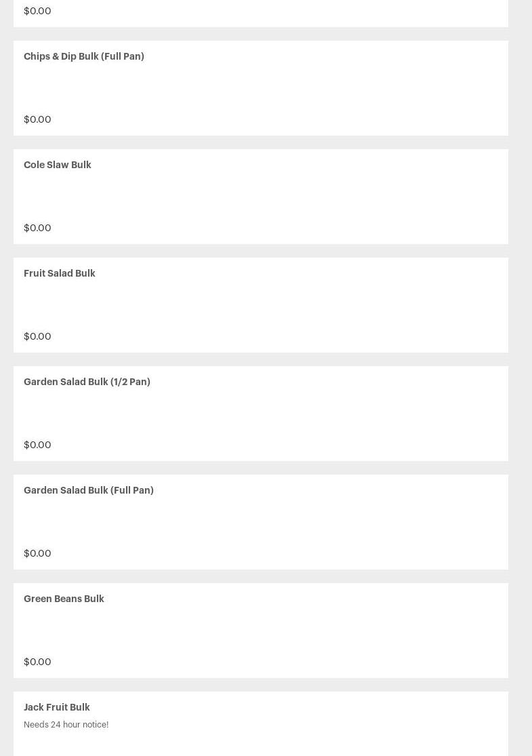The width and height of the screenshot is (532, 756).
Task: Click the Chips & Dip Bulk card's blank area
Action: 261,88
